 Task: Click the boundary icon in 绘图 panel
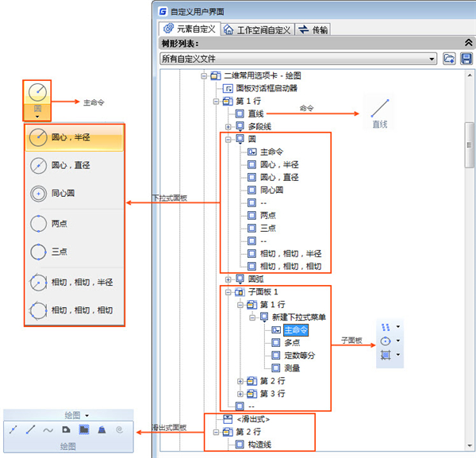66,429
